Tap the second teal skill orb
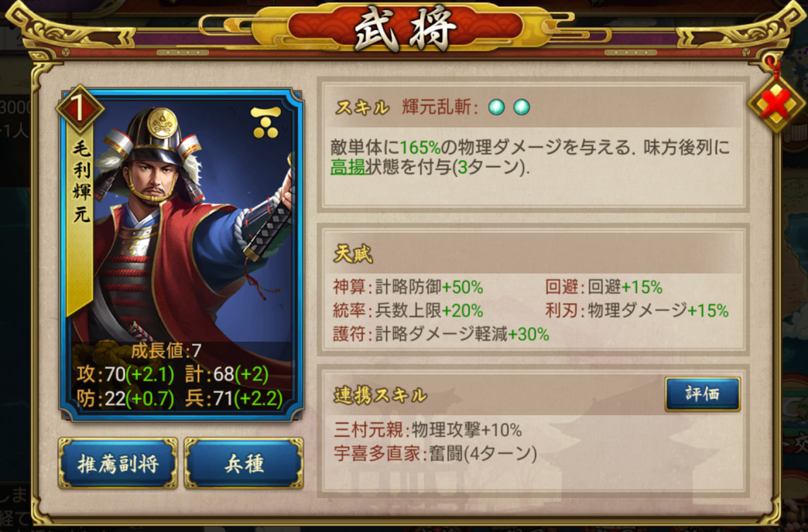808x532 pixels. pyautogui.click(x=522, y=107)
